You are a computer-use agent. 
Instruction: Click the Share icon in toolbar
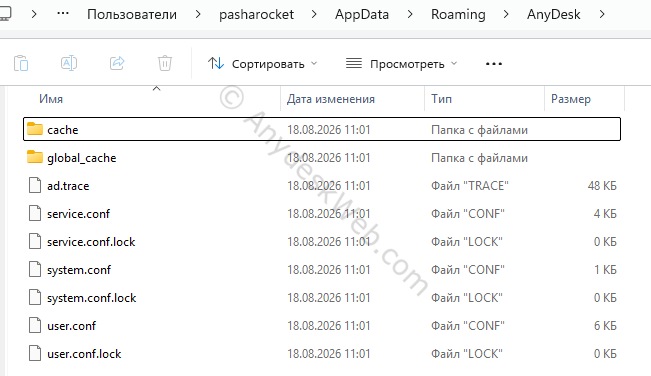pyautogui.click(x=117, y=63)
